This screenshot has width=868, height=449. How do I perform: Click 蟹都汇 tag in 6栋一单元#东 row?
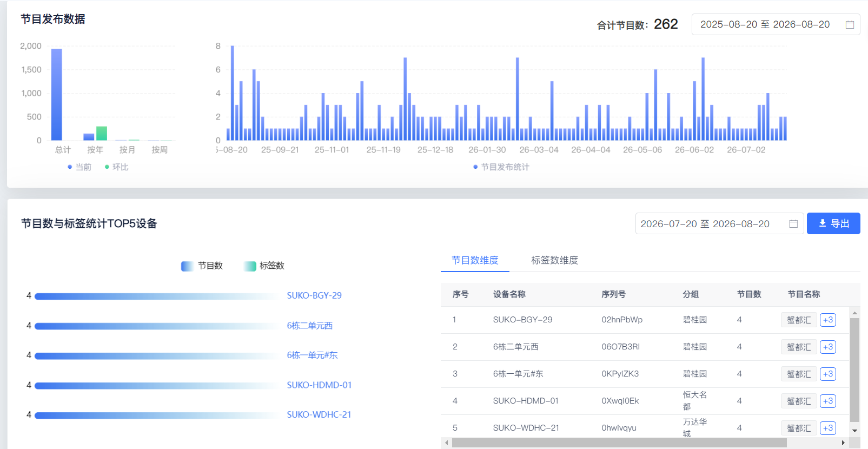coord(799,374)
